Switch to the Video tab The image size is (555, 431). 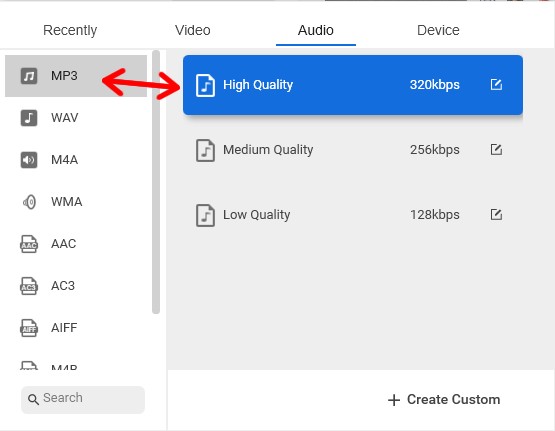[x=193, y=30]
